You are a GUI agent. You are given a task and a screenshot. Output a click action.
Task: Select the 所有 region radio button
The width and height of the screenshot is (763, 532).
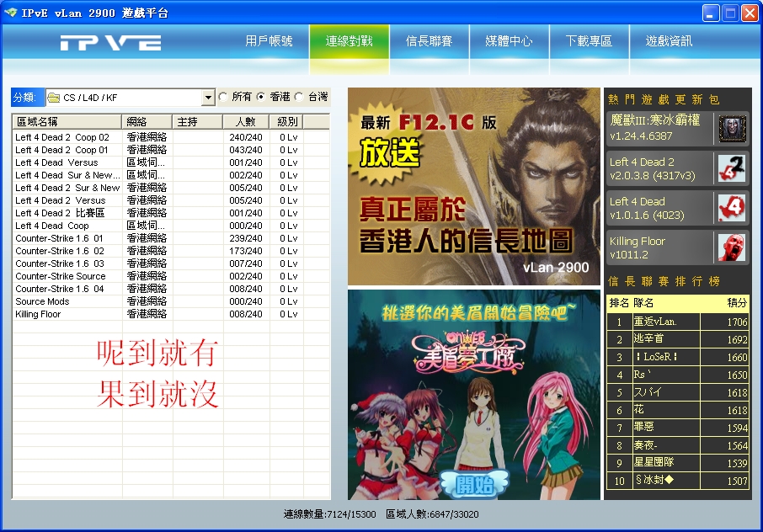[223, 97]
